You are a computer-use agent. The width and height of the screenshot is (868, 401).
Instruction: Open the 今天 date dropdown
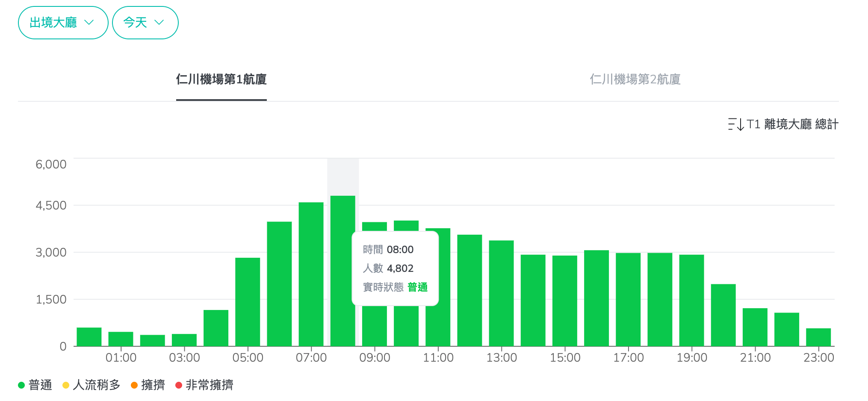tap(145, 23)
